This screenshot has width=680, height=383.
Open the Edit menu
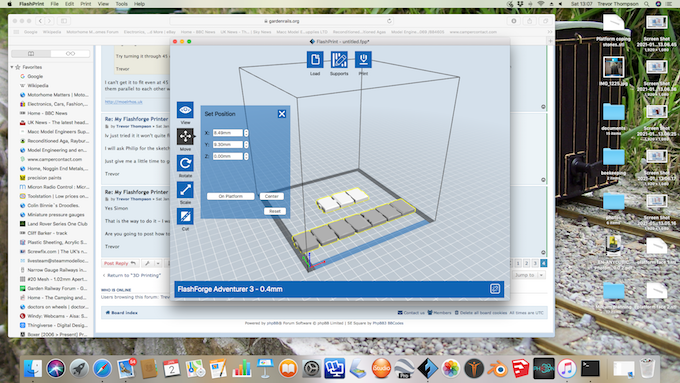[x=69, y=4]
